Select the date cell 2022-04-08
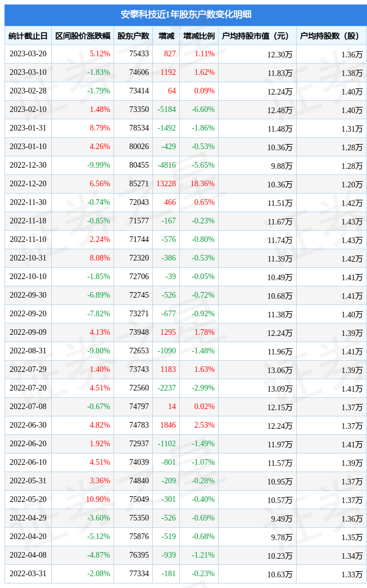This screenshot has width=367, height=588. coord(28,555)
